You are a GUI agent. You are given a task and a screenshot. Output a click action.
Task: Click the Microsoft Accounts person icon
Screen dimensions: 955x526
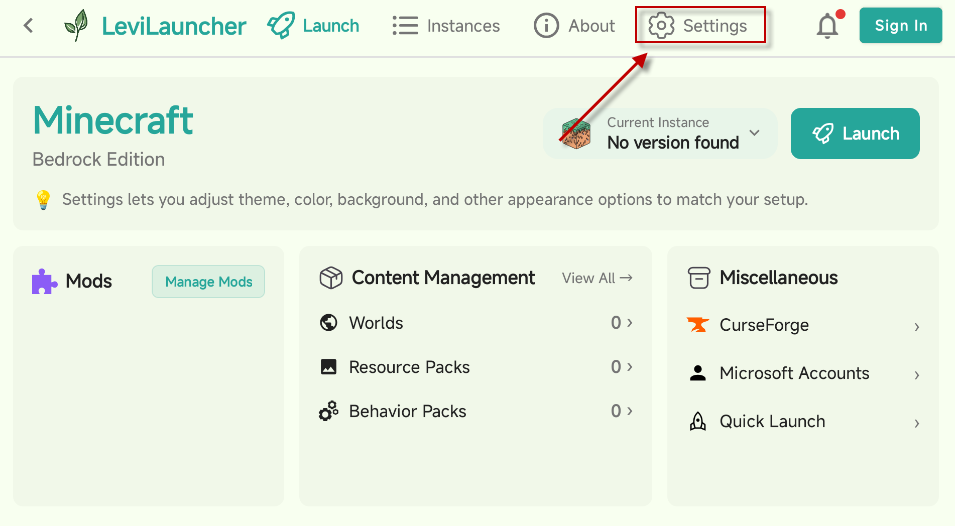pyautogui.click(x=698, y=373)
